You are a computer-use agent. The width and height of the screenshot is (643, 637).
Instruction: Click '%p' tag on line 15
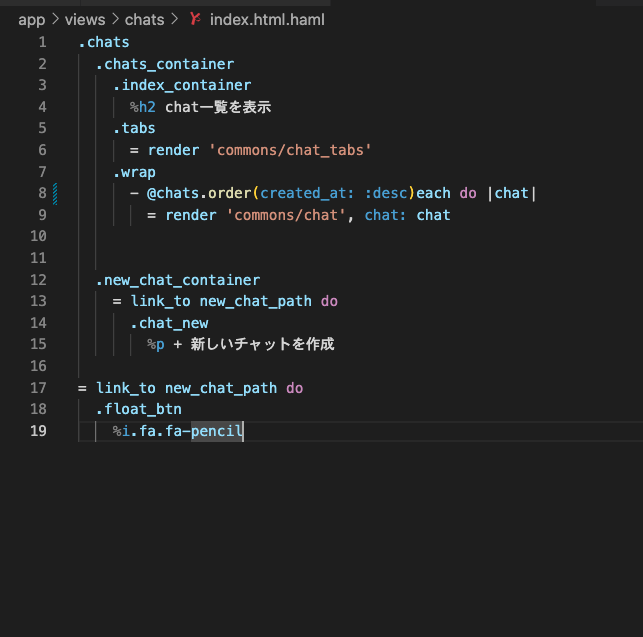tap(156, 345)
